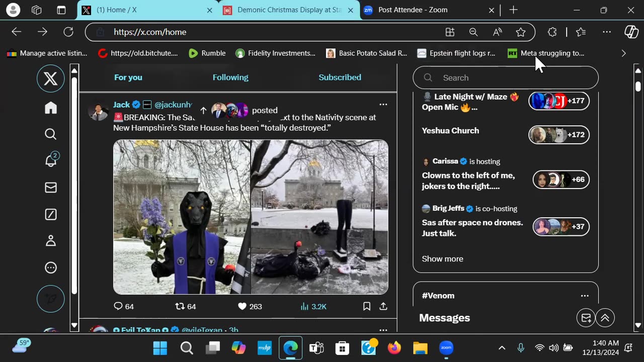The height and width of the screenshot is (362, 644).
Task: Close the Home / X browser tab
Action: click(210, 10)
